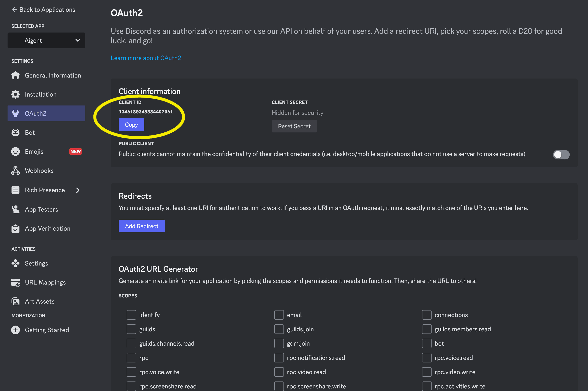
Task: Toggle the Public Client switch
Action: pyautogui.click(x=561, y=155)
